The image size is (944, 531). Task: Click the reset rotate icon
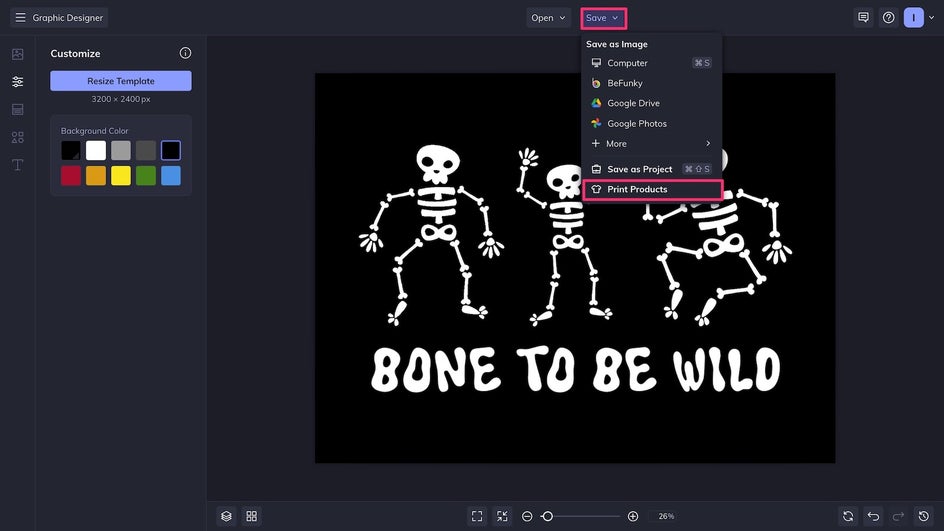click(848, 516)
